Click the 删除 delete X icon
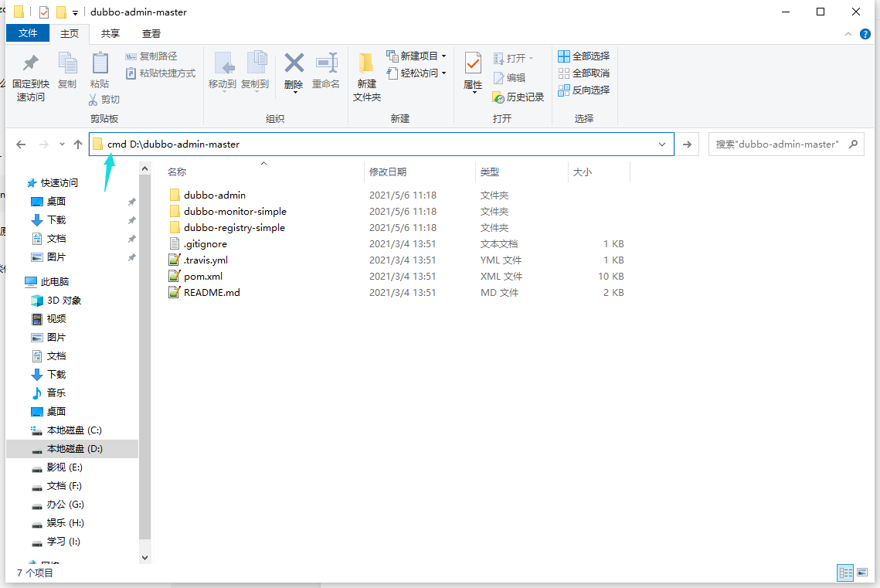880x588 pixels. pyautogui.click(x=294, y=63)
